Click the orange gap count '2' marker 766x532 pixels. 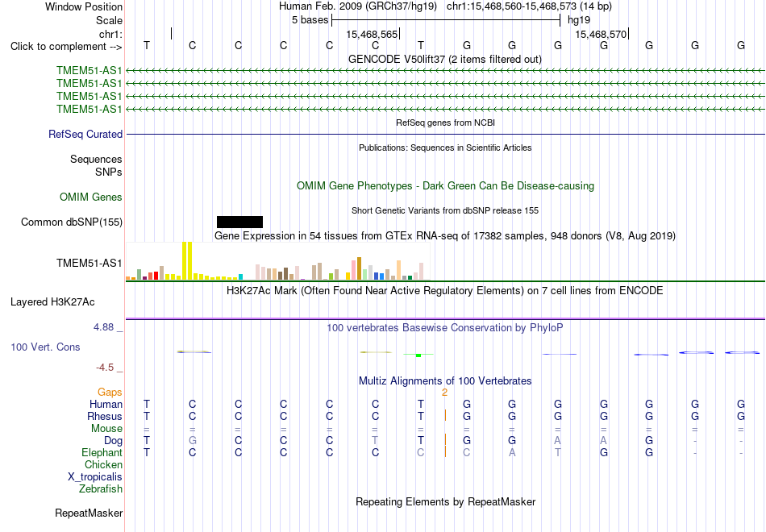(x=444, y=393)
